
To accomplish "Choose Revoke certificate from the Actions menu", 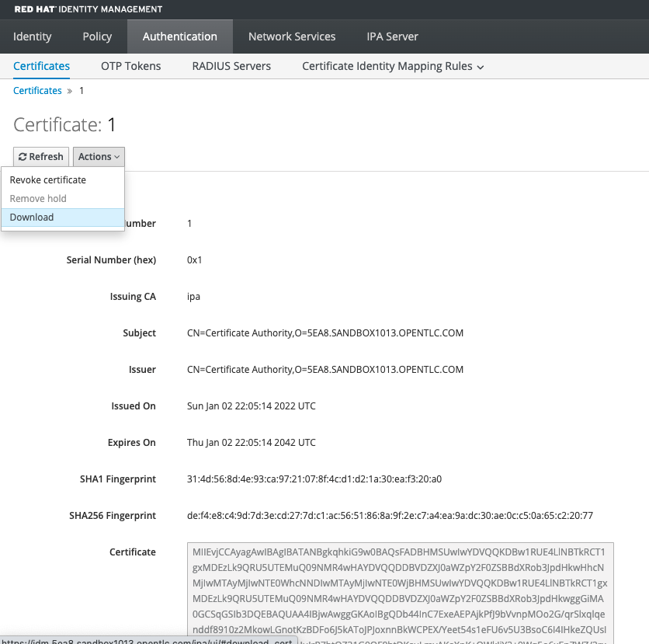I will [x=47, y=179].
